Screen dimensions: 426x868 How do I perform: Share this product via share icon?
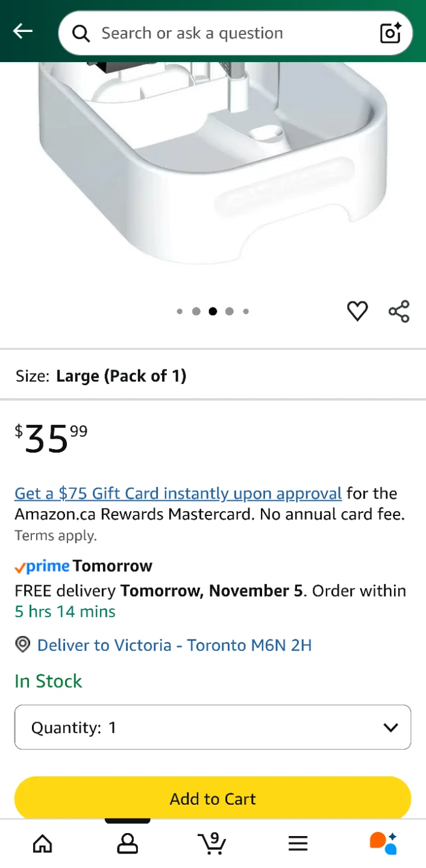(399, 311)
